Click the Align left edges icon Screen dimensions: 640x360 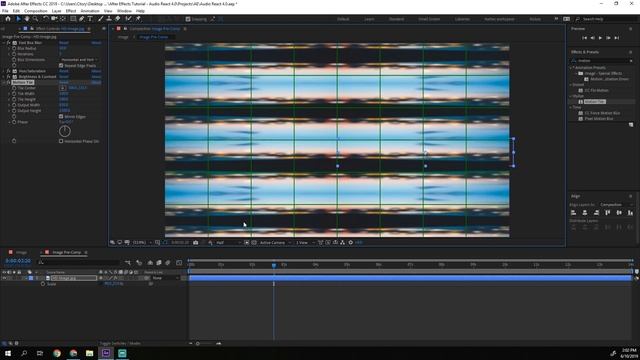[573, 213]
